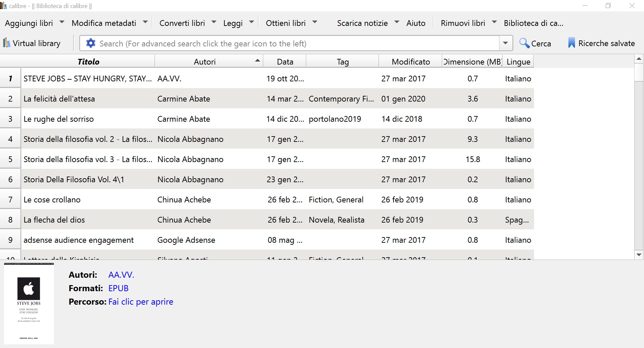Image resolution: width=644 pixels, height=348 pixels.
Task: Click the advanced search gear icon
Action: [90, 43]
